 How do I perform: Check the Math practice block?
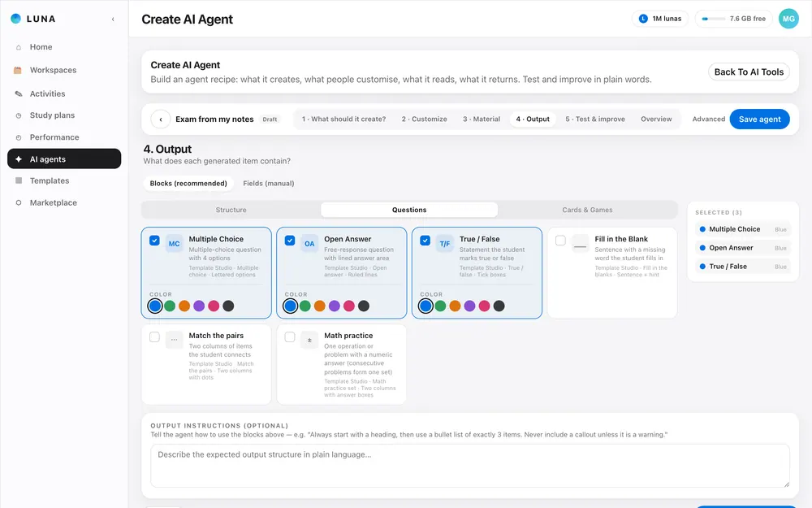tap(290, 337)
